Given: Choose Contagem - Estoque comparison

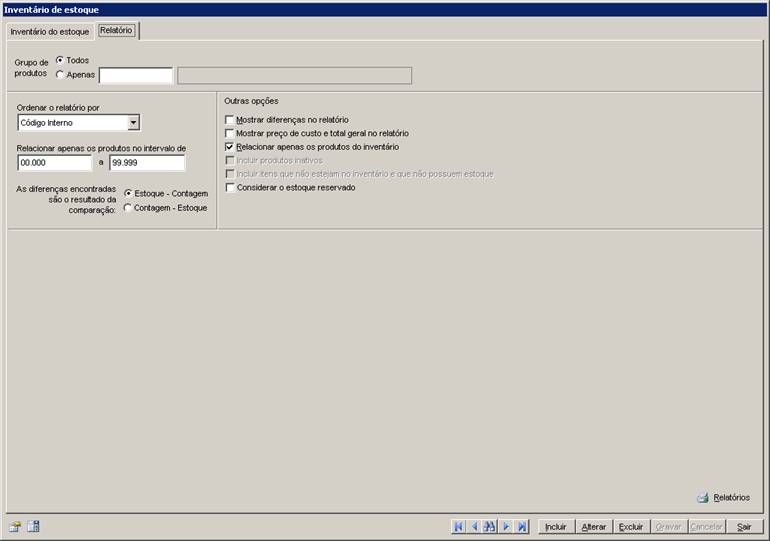Looking at the screenshot, I should click(128, 208).
